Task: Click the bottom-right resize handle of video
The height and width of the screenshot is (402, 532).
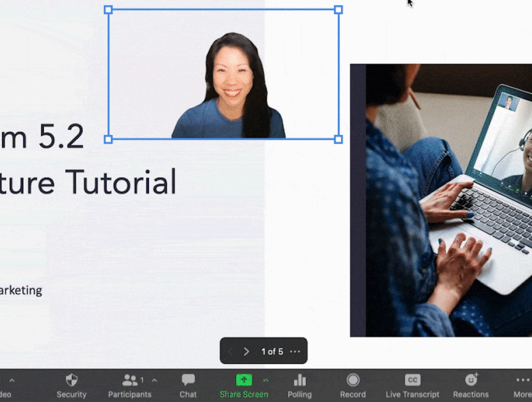Action: click(338, 139)
